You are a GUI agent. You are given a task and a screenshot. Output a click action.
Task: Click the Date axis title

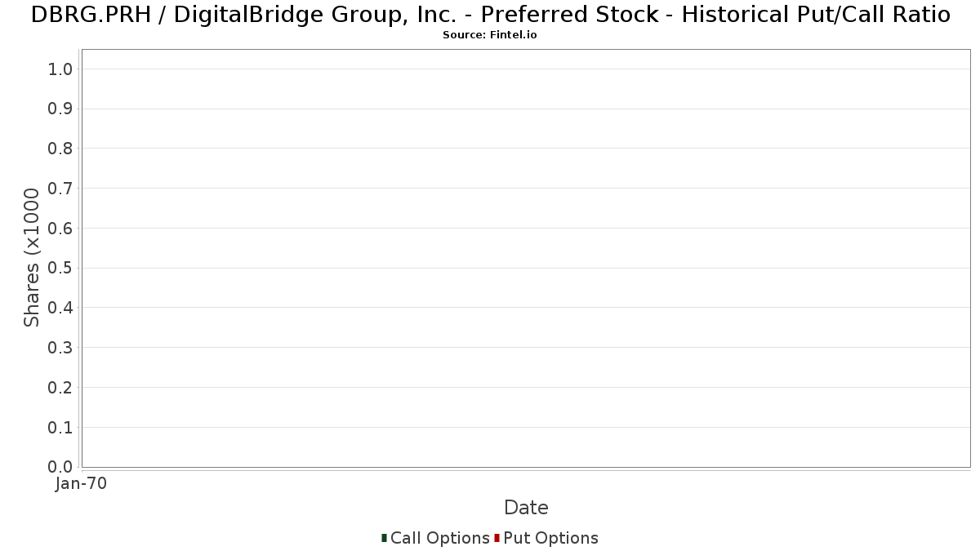tap(526, 508)
